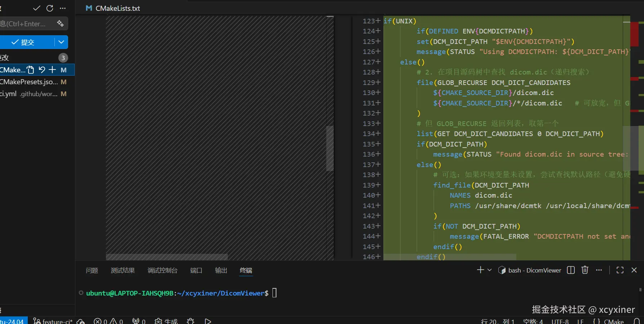Publish or sync changes cloud icon
Screen dimensions: 644x324
point(81,321)
